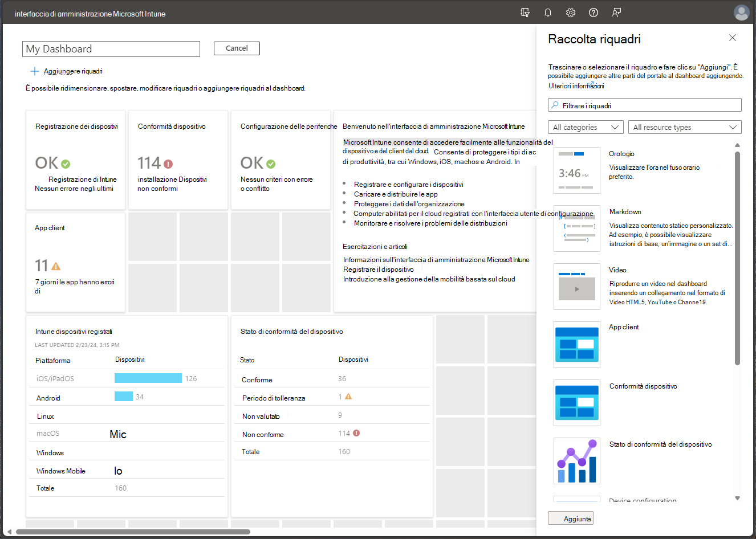Click red error icon in Non conforme row
The height and width of the screenshot is (539, 756).
tap(356, 433)
